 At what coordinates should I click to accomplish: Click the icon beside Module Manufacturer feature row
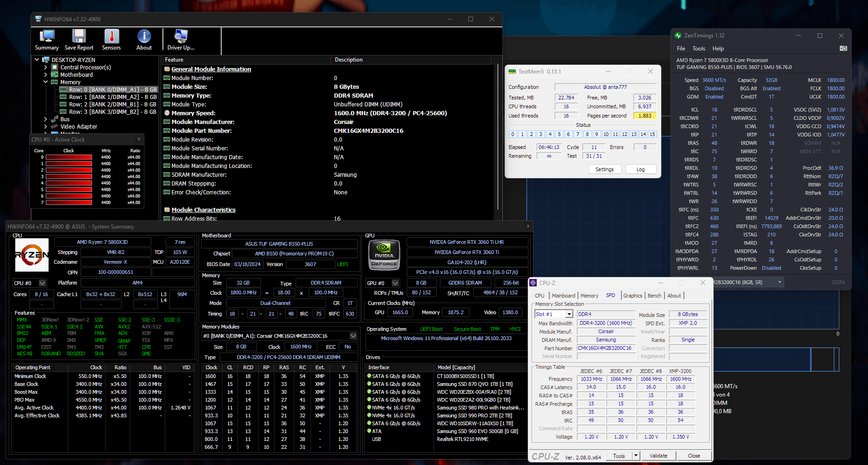tap(167, 122)
